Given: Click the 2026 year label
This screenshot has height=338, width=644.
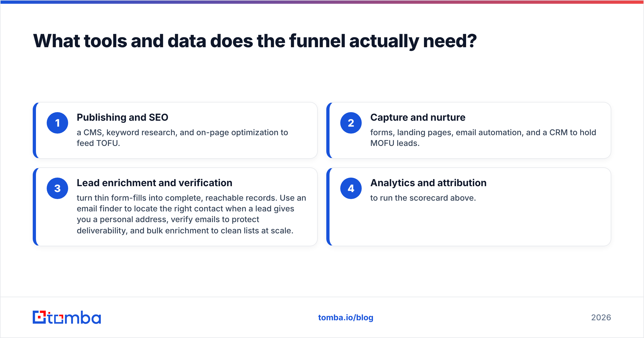Looking at the screenshot, I should click(601, 318).
